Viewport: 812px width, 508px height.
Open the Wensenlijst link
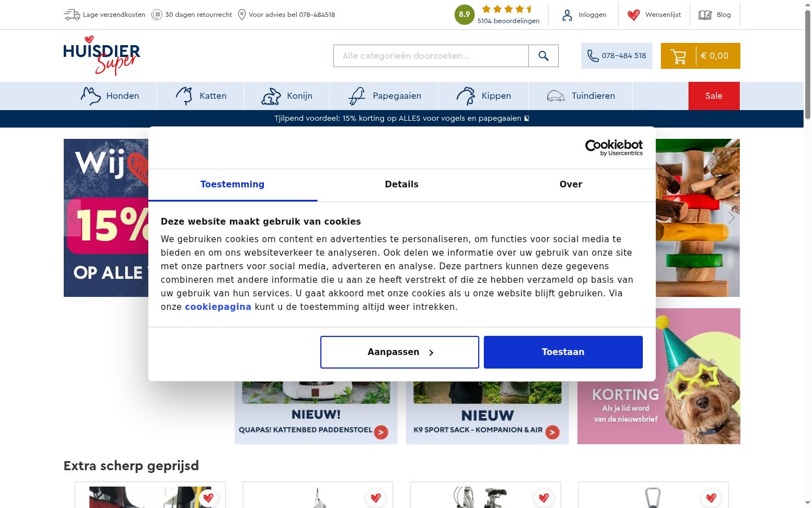(x=663, y=15)
